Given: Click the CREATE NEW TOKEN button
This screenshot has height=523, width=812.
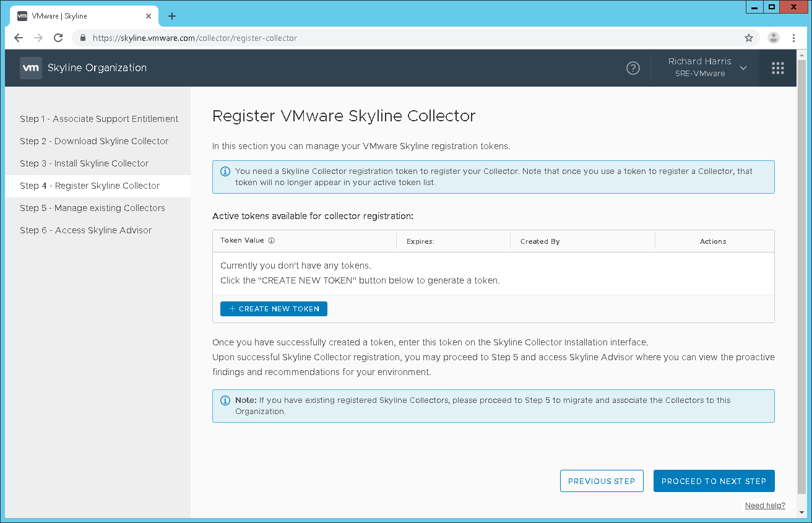Looking at the screenshot, I should pos(274,309).
